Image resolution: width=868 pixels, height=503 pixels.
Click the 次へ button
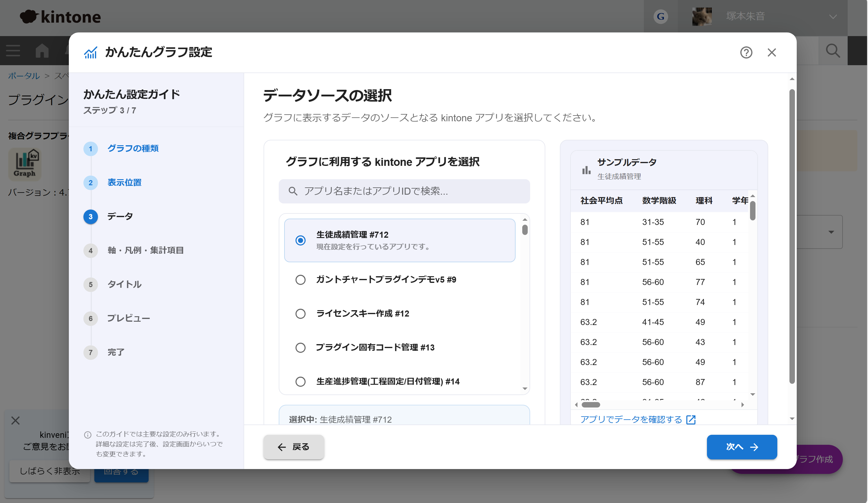coord(742,447)
